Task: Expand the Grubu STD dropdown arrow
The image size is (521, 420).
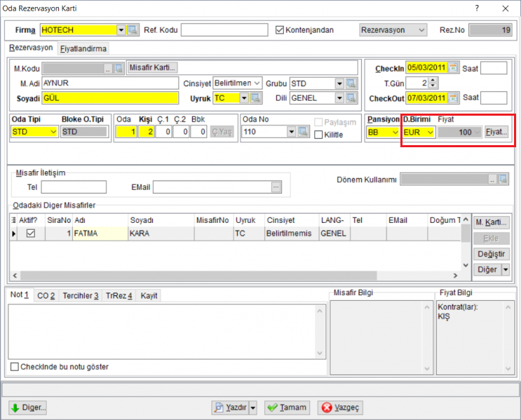Action: point(339,83)
